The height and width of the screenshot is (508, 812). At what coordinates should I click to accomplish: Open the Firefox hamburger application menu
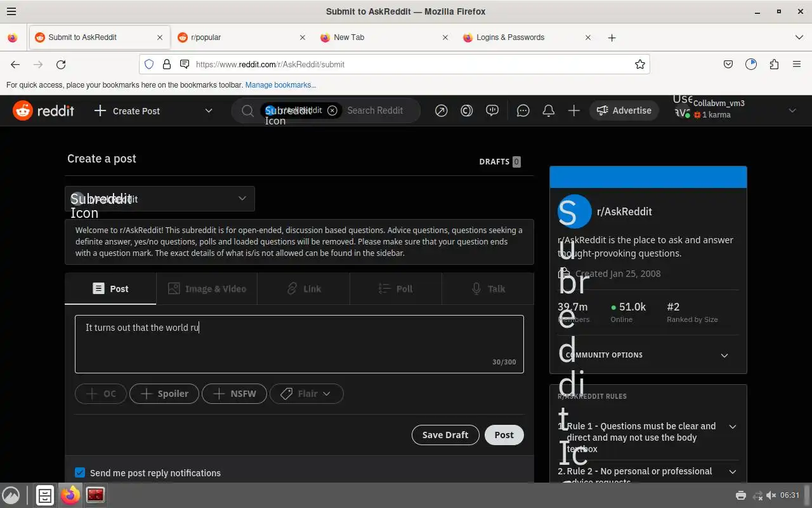click(797, 64)
